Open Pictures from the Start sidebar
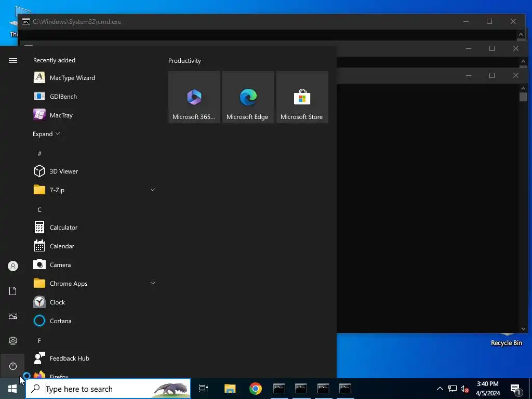Screen dimensions: 532x399 (x=13, y=316)
